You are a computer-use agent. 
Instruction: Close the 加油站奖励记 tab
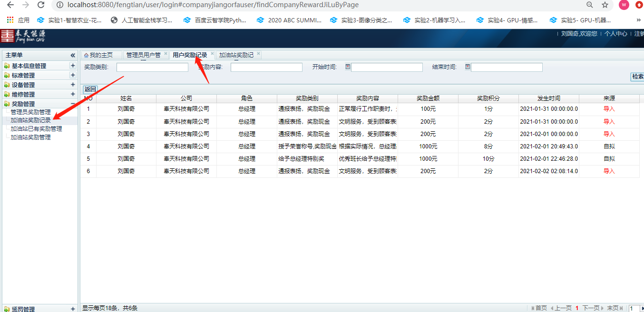tap(259, 54)
